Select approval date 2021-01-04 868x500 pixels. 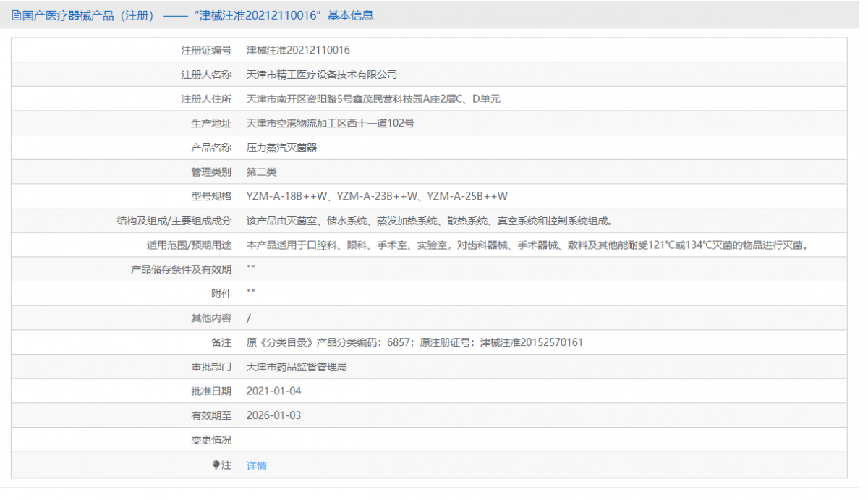(x=273, y=391)
